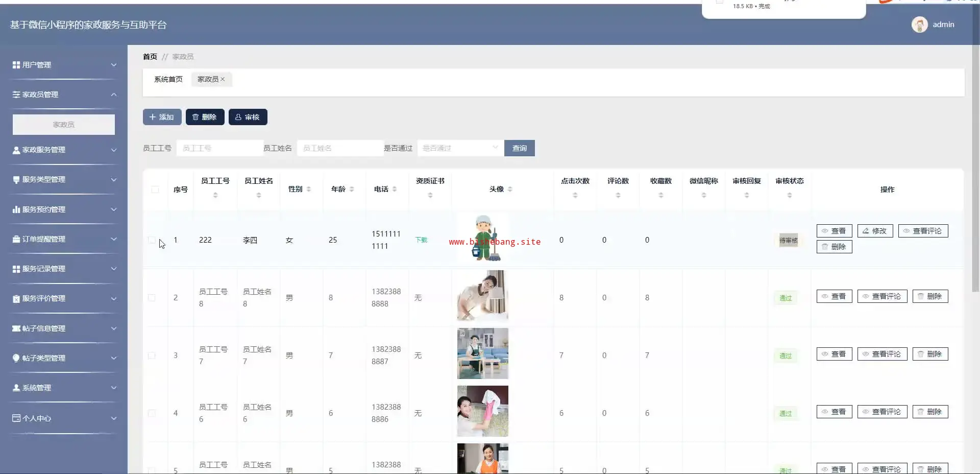Click the 订单提醒管理 briefcase icon
980x474 pixels.
[x=16, y=239]
